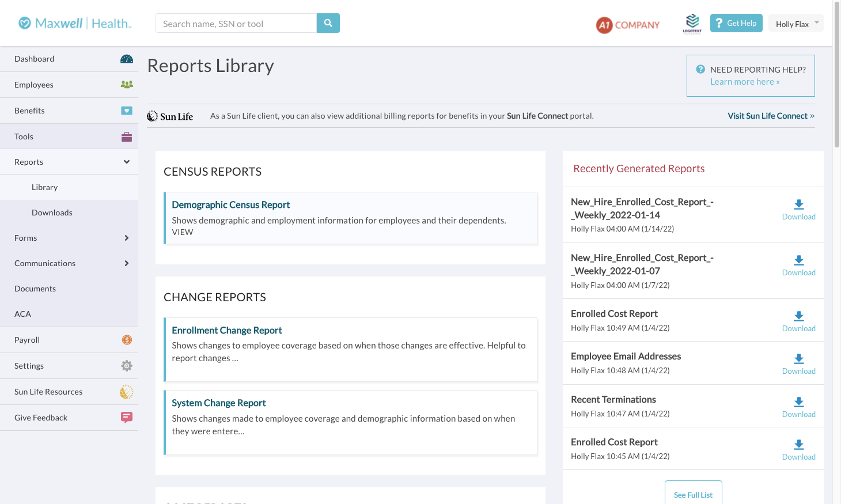Open the Demographic Census Report

click(230, 205)
